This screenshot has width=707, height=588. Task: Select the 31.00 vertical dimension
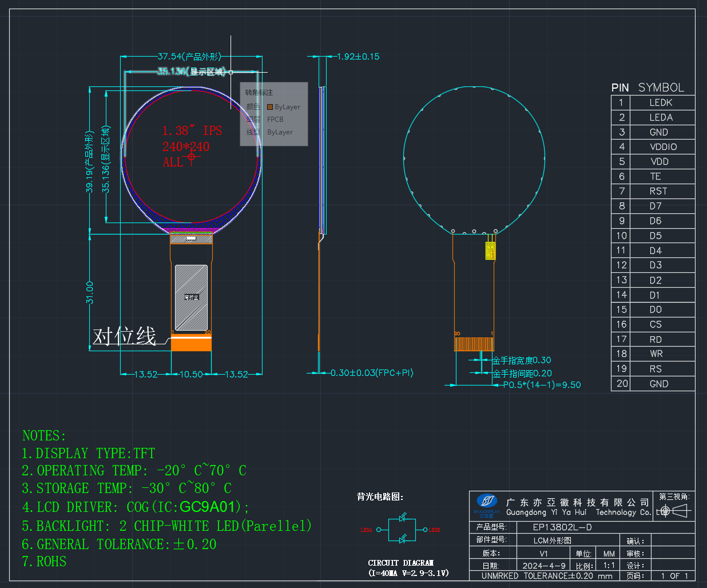coord(89,292)
